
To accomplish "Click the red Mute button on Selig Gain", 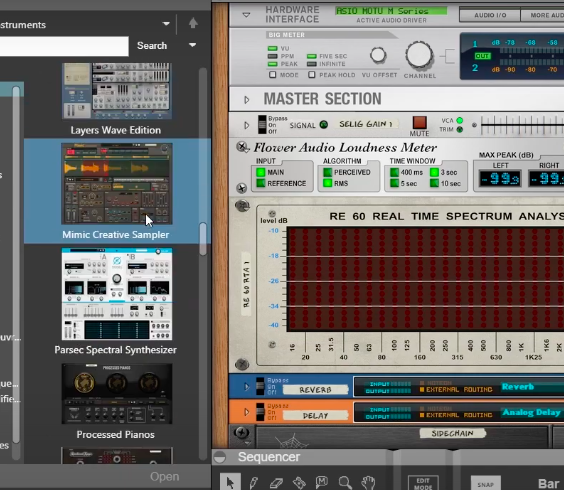I will tap(419, 122).
